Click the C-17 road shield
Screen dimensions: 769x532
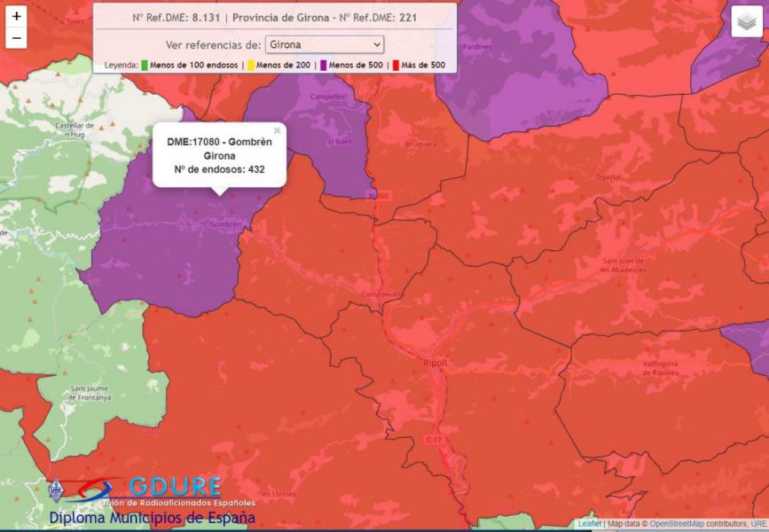tap(433, 439)
